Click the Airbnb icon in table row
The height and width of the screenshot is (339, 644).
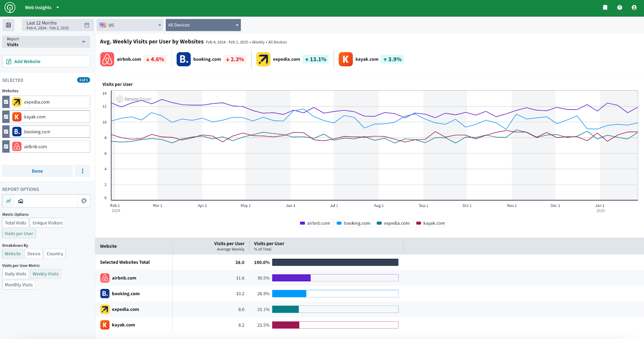(105, 278)
